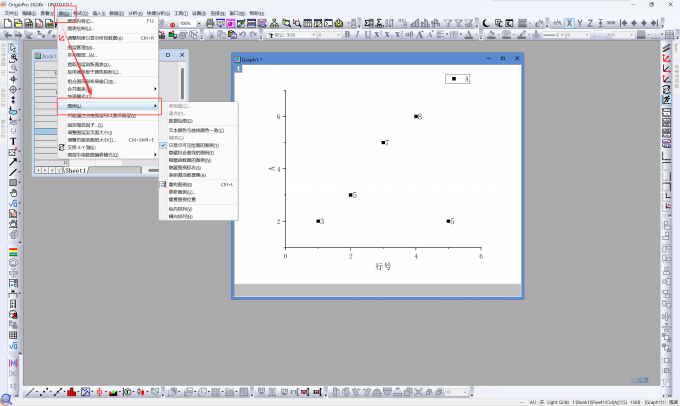Image resolution: width=680 pixels, height=406 pixels.
Task: Select the data label 7 in the graph
Action: click(387, 143)
